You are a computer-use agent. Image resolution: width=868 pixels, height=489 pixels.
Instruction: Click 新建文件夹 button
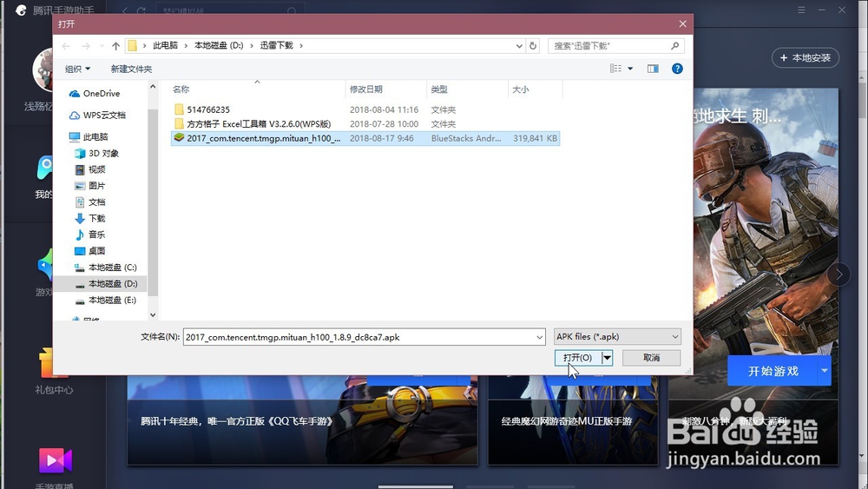131,69
